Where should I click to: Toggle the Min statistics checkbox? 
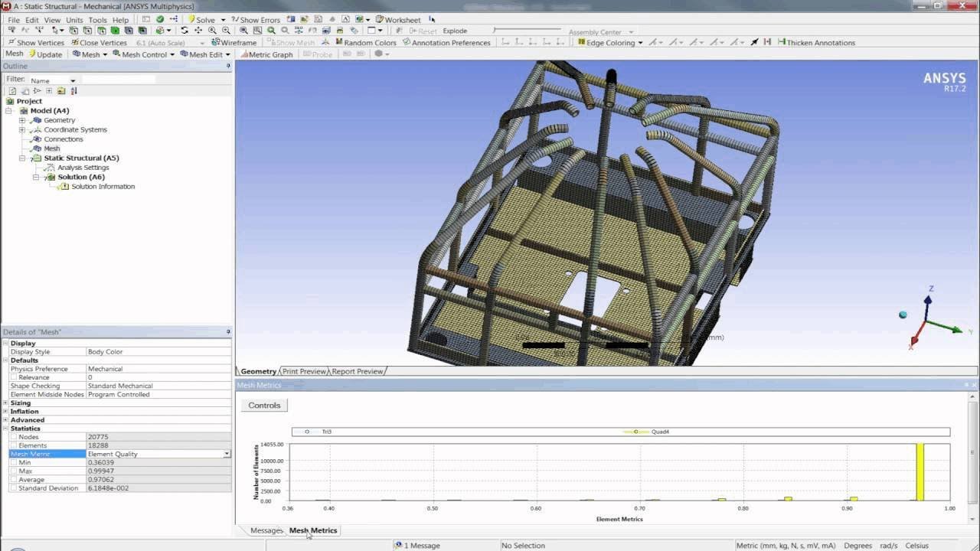13,462
